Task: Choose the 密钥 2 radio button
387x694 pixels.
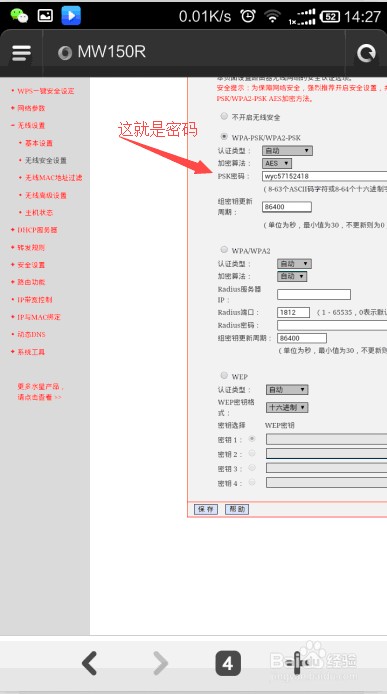Action: tap(252, 453)
